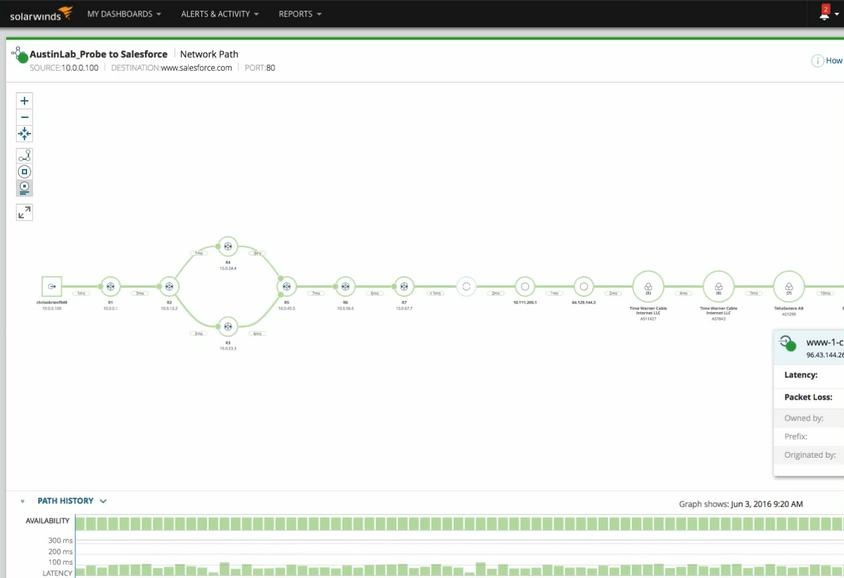Select the R5 router node
Viewport: 844px width, 578px height.
tap(286, 286)
